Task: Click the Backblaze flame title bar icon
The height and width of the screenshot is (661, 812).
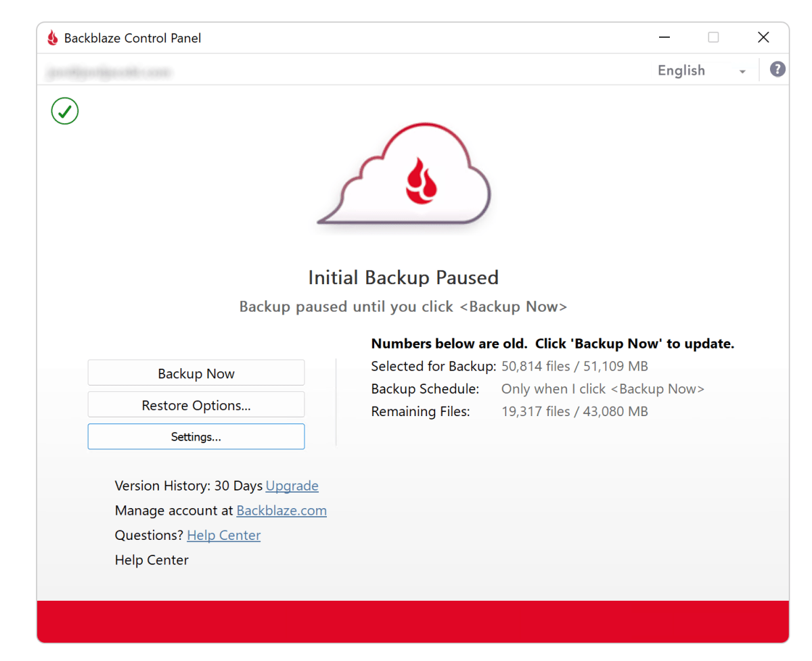Action: (x=52, y=38)
